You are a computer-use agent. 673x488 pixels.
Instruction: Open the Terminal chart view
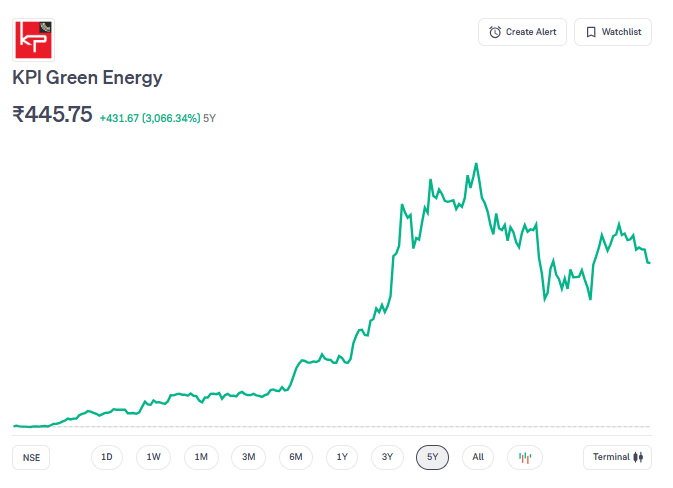pyautogui.click(x=617, y=457)
